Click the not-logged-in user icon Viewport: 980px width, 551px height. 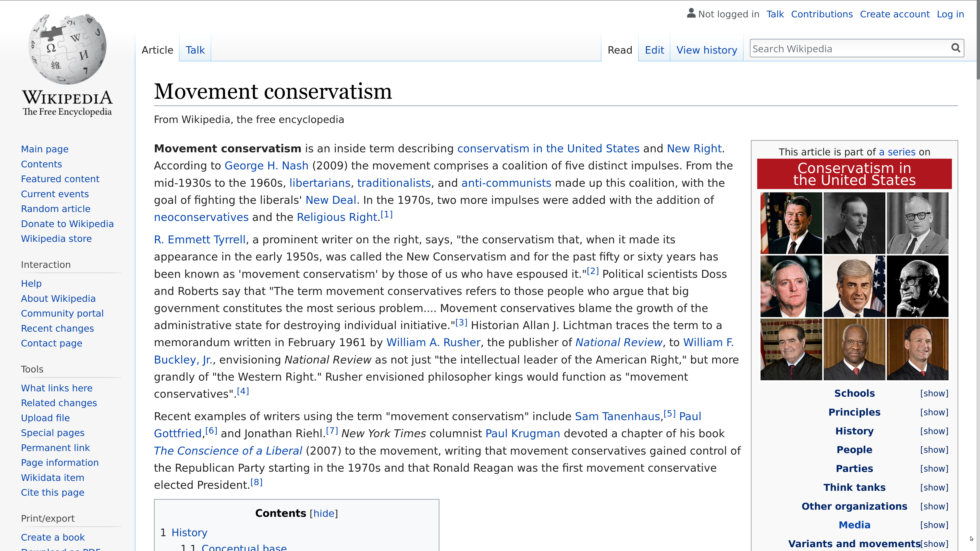(x=691, y=13)
